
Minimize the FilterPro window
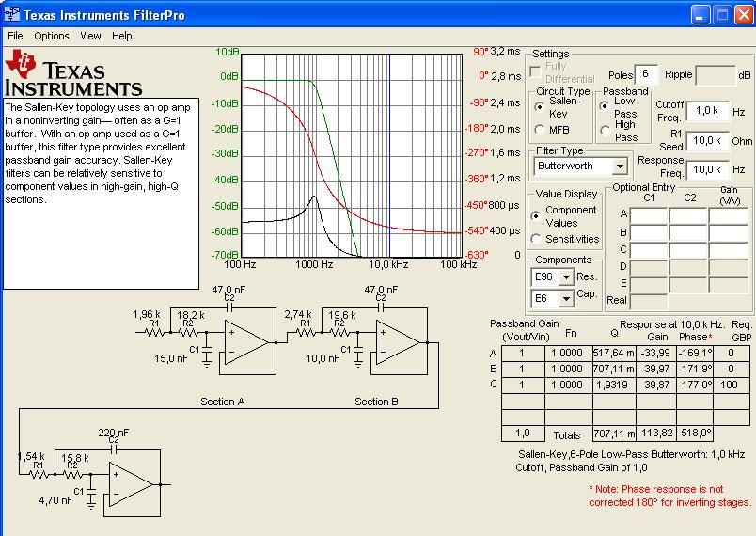701,14
